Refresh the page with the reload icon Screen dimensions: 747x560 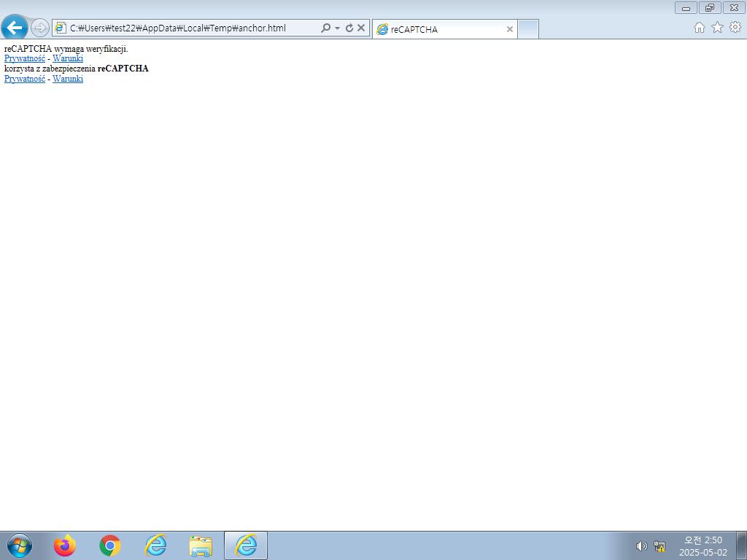coord(349,28)
